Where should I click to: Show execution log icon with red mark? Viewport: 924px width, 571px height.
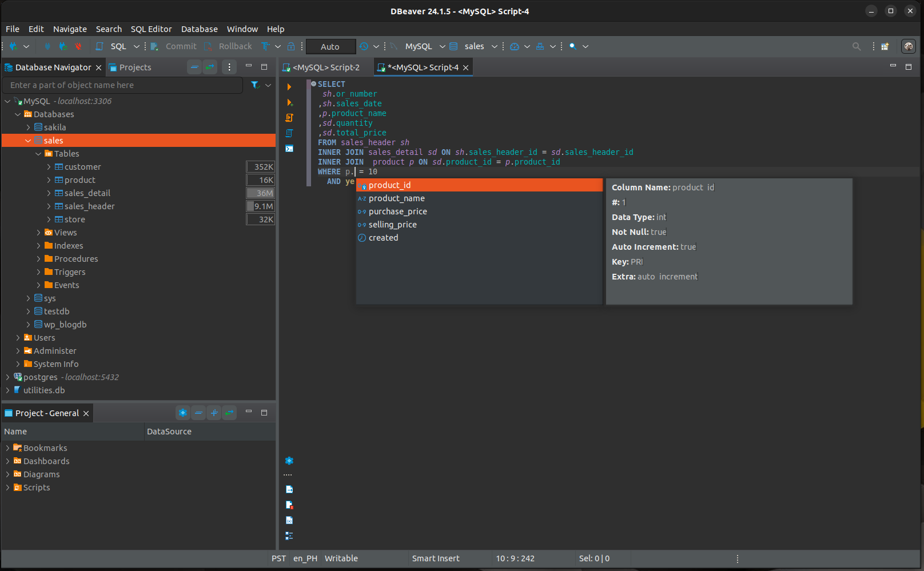coord(289,505)
